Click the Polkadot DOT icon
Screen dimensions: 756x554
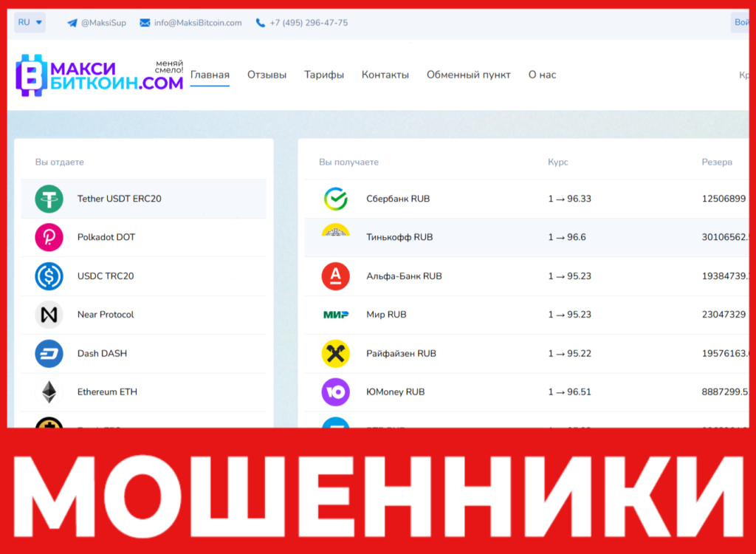tap(48, 237)
